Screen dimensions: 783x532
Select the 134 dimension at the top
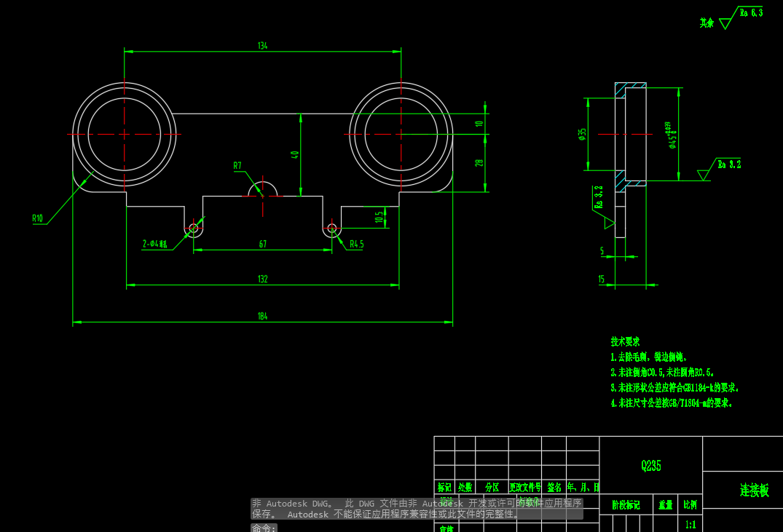coord(262,46)
